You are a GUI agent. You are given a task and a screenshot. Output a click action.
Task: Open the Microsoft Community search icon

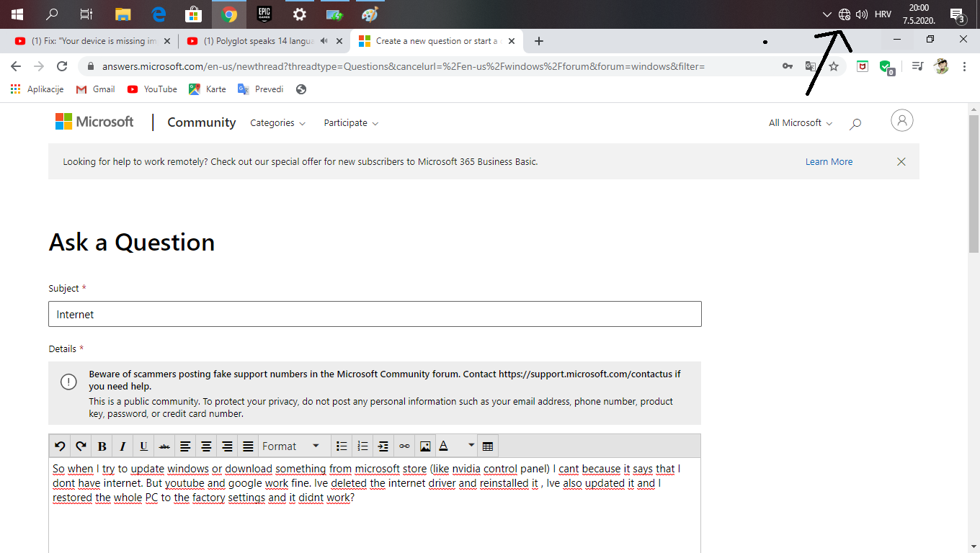click(x=855, y=124)
